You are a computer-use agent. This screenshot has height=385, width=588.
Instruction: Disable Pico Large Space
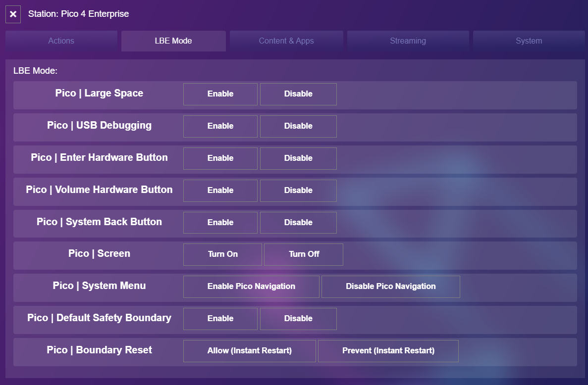point(298,94)
